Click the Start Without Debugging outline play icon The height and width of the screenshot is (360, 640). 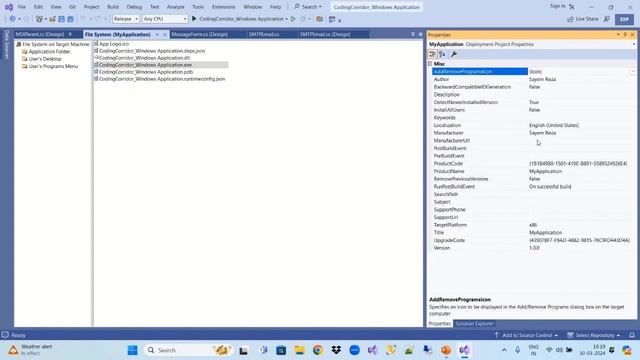[293, 19]
